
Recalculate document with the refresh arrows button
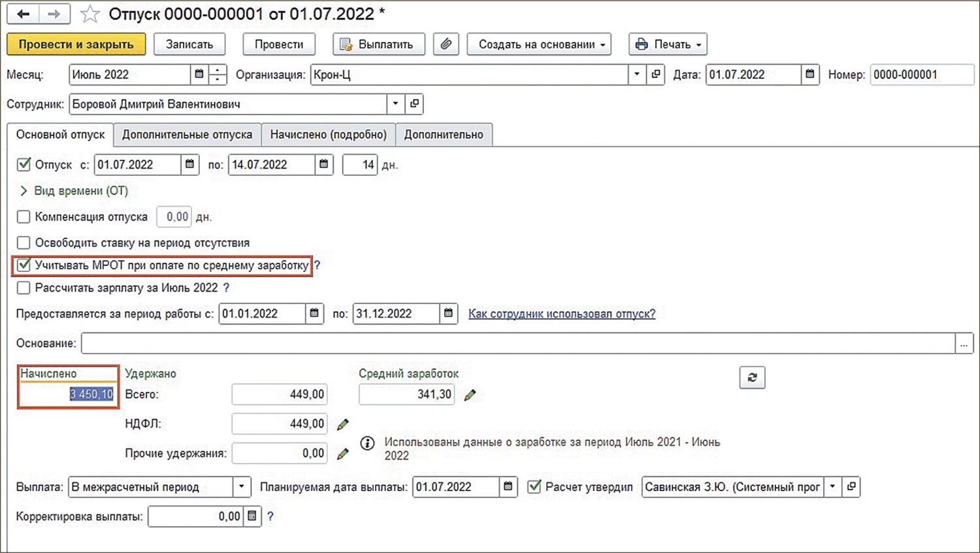coord(752,377)
